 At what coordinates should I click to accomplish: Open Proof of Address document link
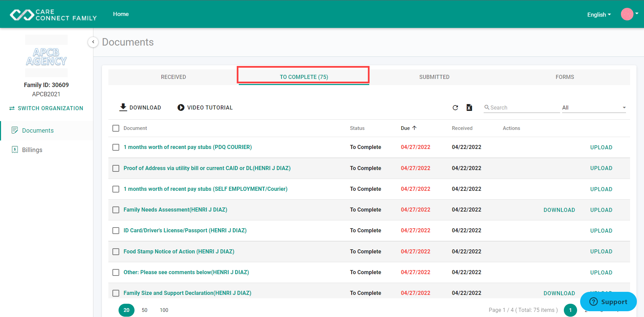(x=207, y=168)
